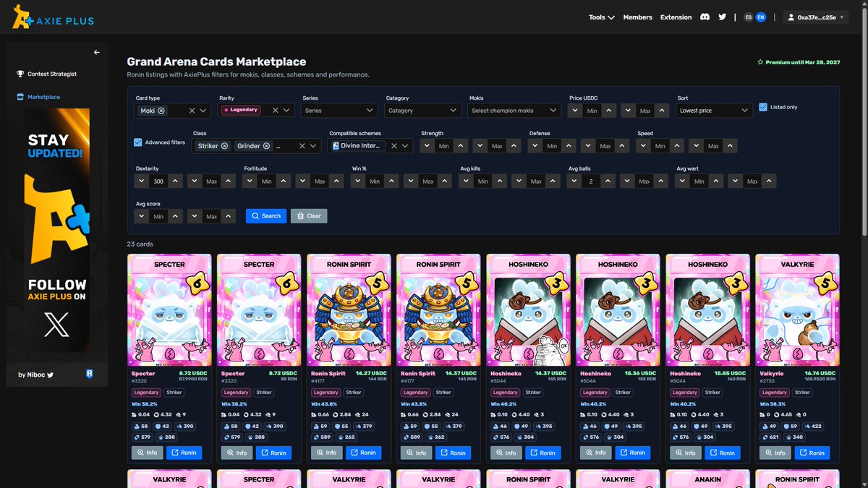
Task: Click the Avg wart maximum input field
Action: [752, 181]
